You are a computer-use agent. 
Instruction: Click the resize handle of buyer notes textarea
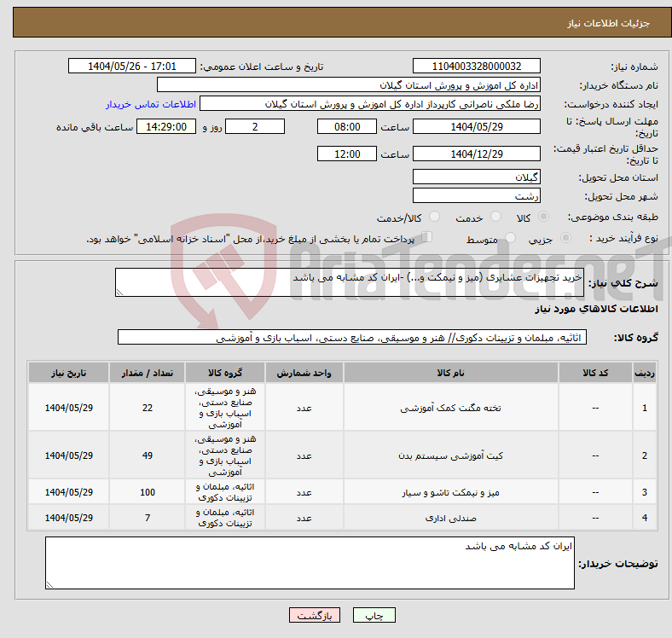49,585
